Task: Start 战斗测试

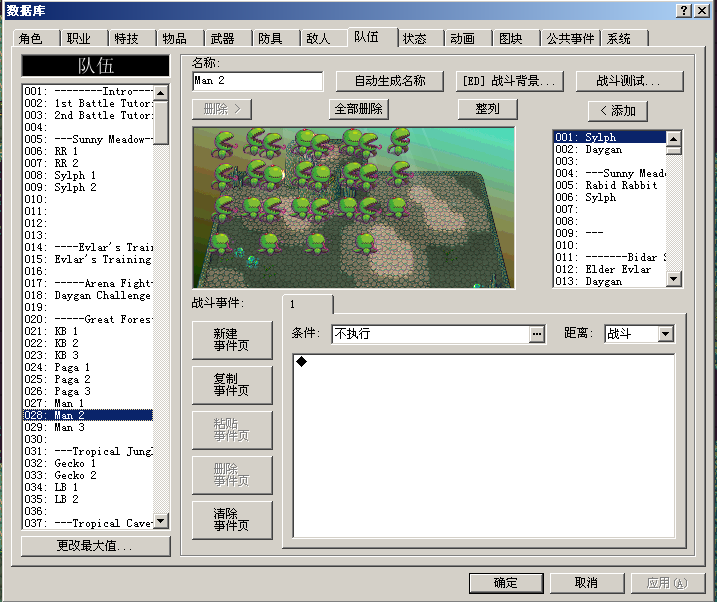Action: tap(629, 81)
